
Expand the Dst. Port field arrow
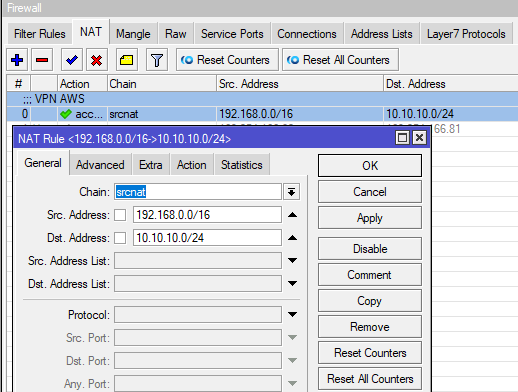coord(292,361)
